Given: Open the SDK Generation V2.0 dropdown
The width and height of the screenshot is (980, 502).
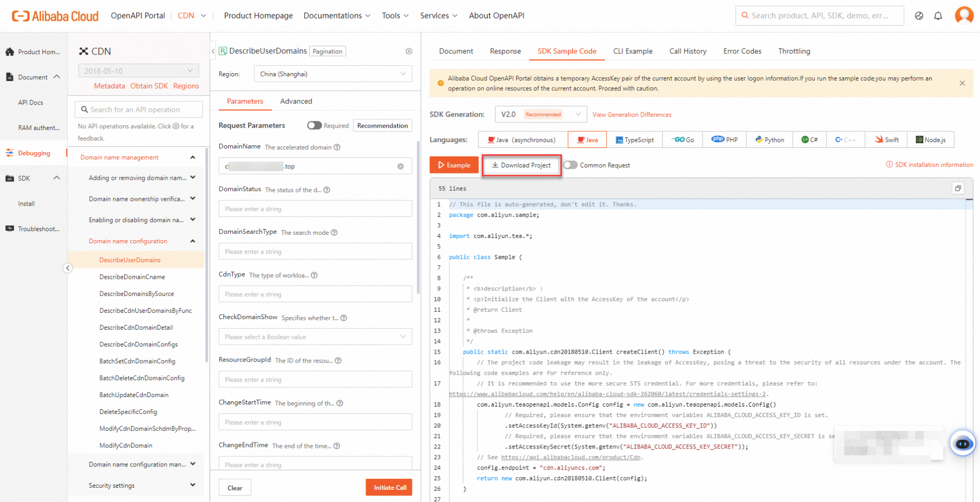Looking at the screenshot, I should click(541, 115).
